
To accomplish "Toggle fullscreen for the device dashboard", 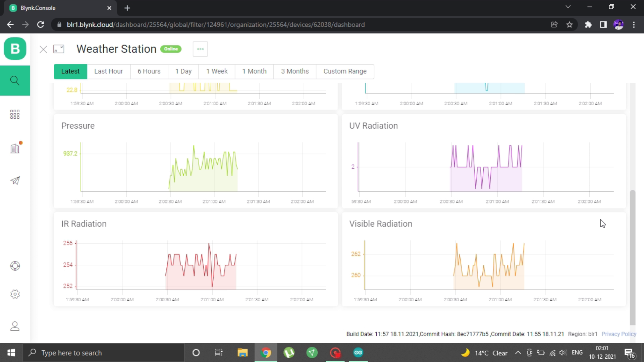I will [59, 49].
